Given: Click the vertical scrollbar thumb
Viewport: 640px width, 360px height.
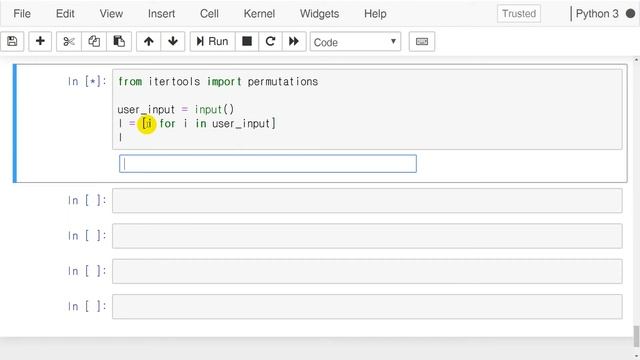Looking at the screenshot, I should (636, 336).
